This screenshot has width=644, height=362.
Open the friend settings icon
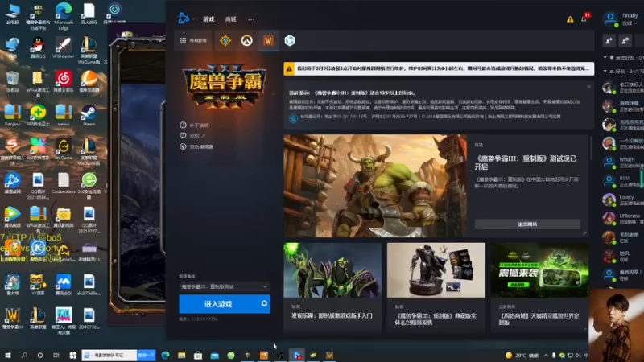(625, 40)
